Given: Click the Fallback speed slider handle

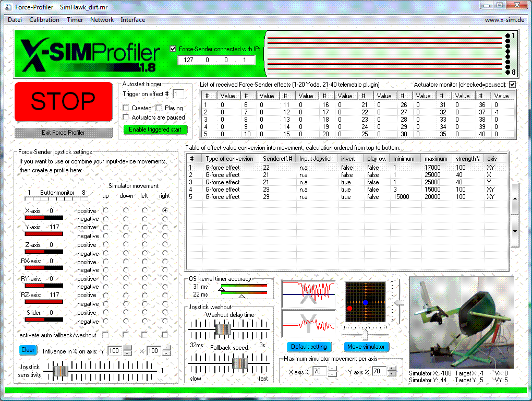Looking at the screenshot, I should pos(240,363).
